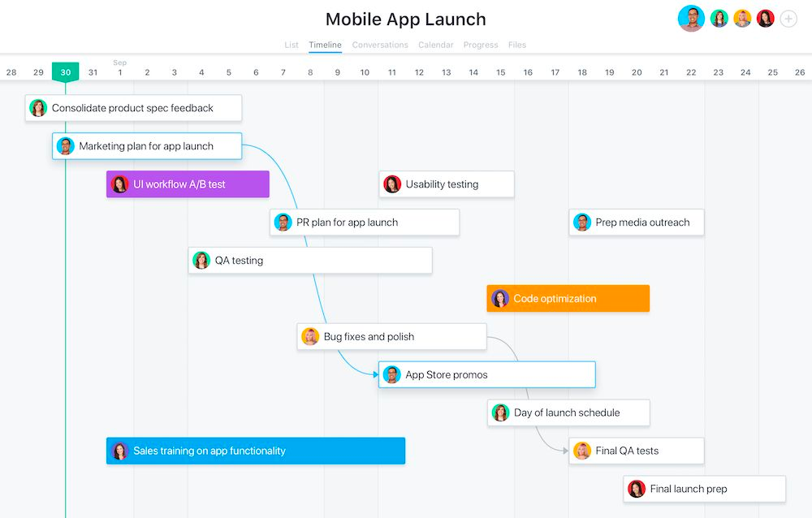The width and height of the screenshot is (812, 518).
Task: Open Marketing plan for app launch task
Action: tap(147, 146)
